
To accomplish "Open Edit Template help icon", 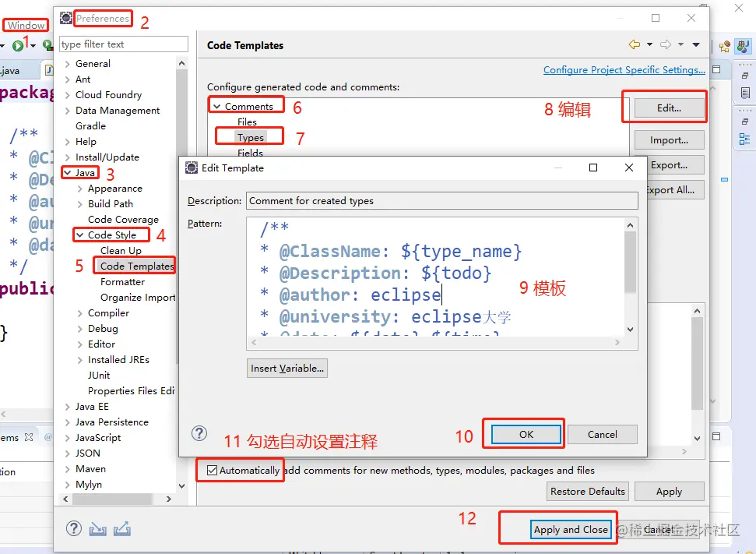I will (x=199, y=433).
